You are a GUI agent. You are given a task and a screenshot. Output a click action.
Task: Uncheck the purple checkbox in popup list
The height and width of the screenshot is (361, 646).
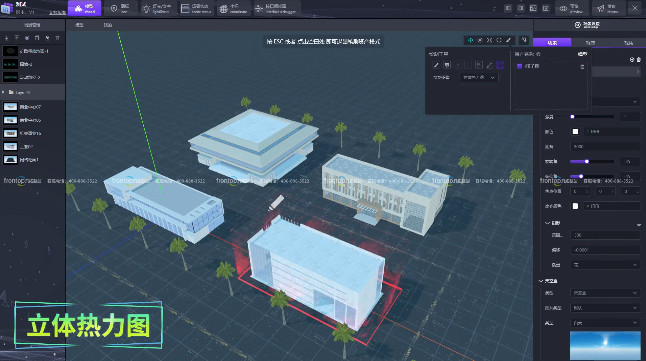click(520, 66)
